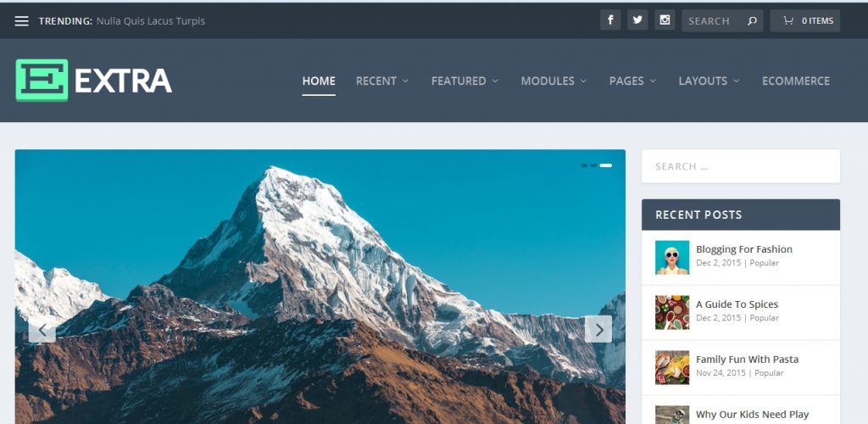Click the sidebar Search field
Screen dimensions: 868x424
coord(741,166)
